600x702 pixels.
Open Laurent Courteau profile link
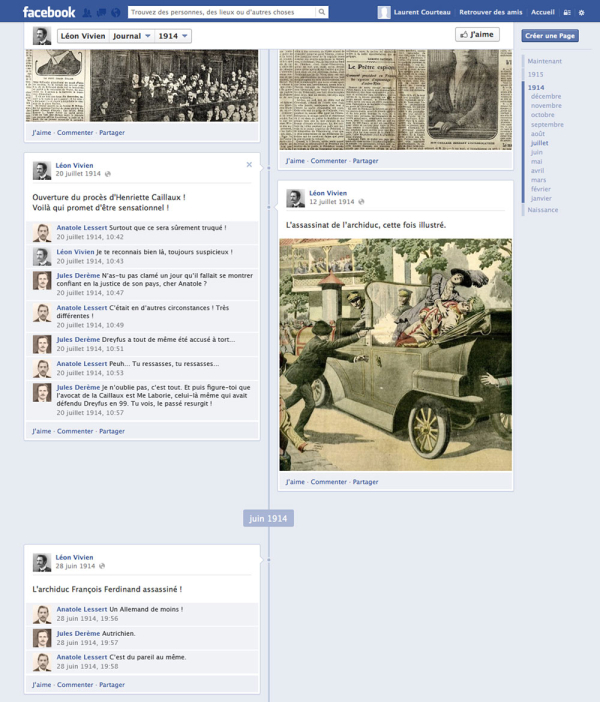coord(422,13)
